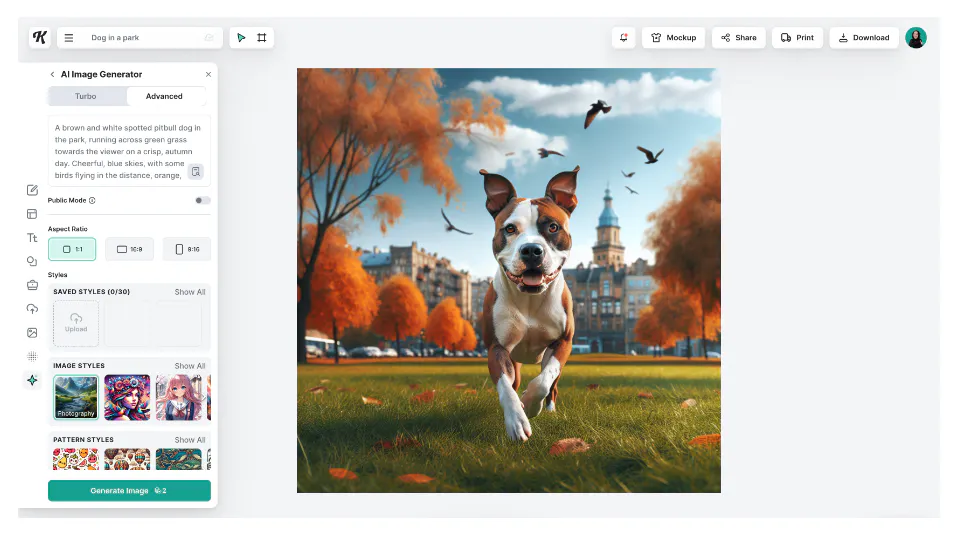Open the templates layout sidebar icon
This screenshot has height=534, width=958.
32,214
